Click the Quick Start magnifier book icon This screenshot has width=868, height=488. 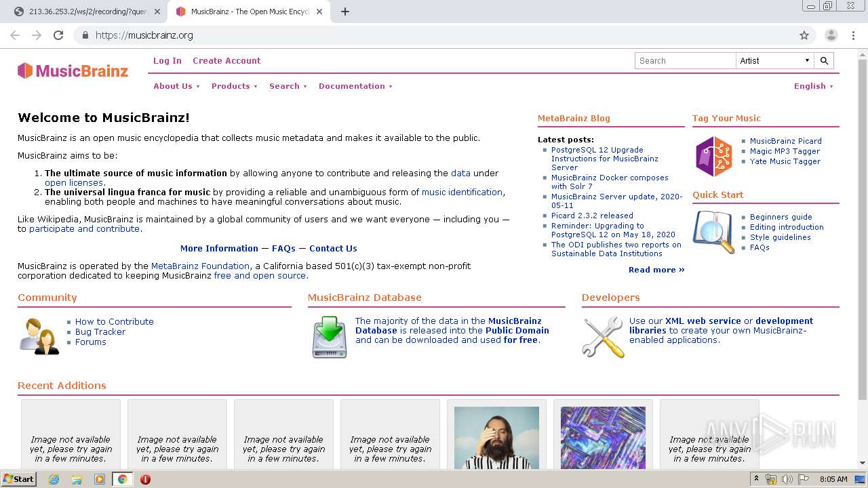tap(713, 232)
